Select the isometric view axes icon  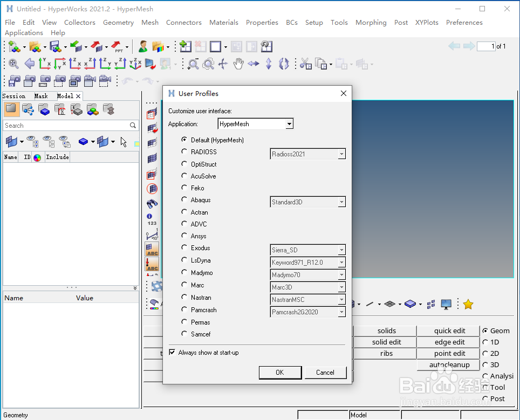click(135, 63)
